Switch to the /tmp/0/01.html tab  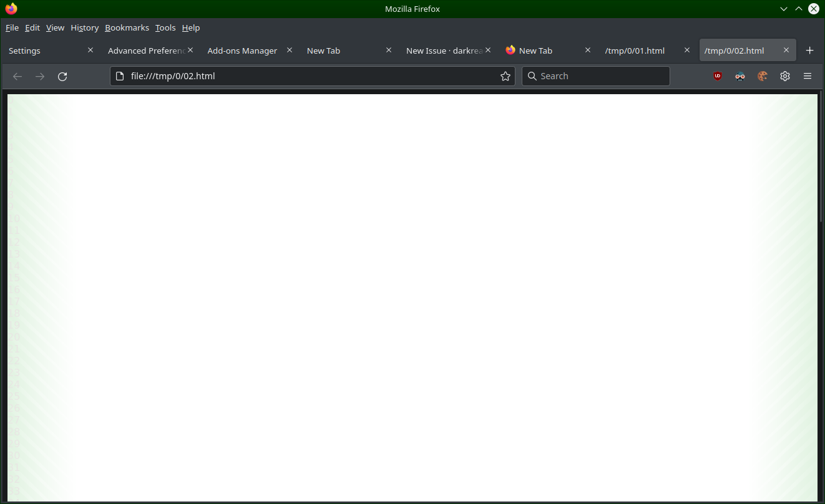635,50
